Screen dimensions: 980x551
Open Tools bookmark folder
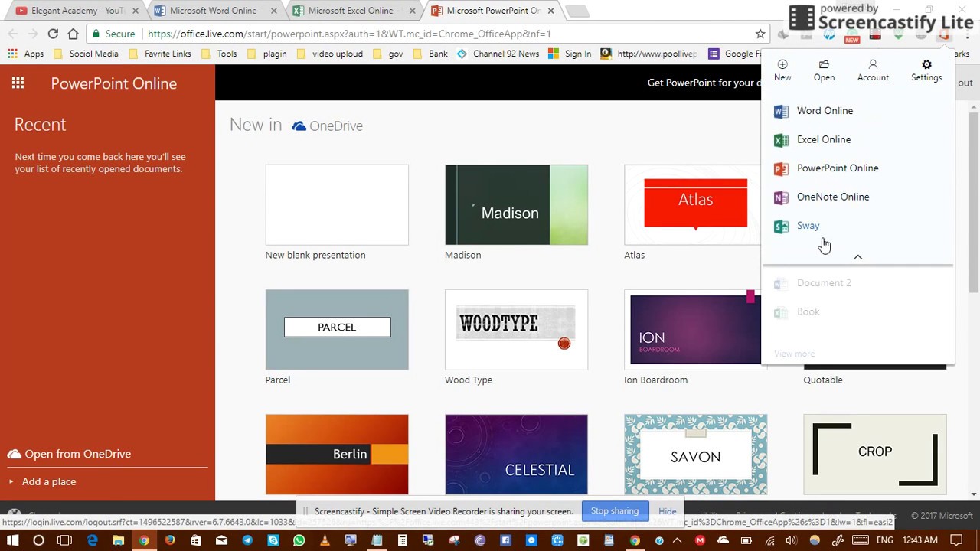(x=218, y=54)
